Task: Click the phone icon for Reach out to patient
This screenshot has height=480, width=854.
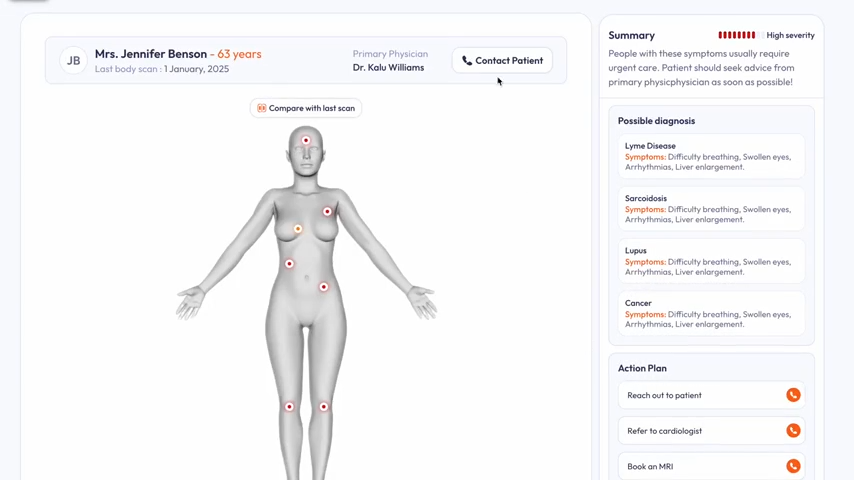Action: coord(793,395)
